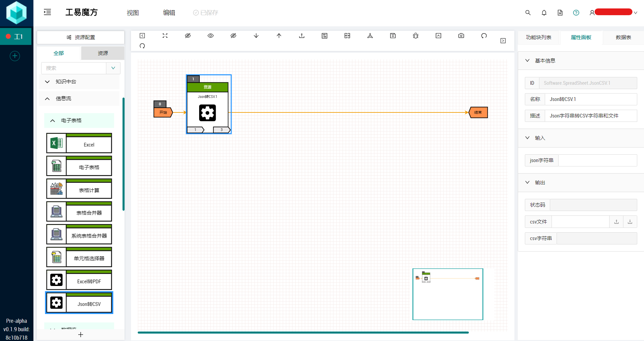Image resolution: width=644 pixels, height=341 pixels.
Task: Download the csv文件 with the download icon
Action: (630, 222)
